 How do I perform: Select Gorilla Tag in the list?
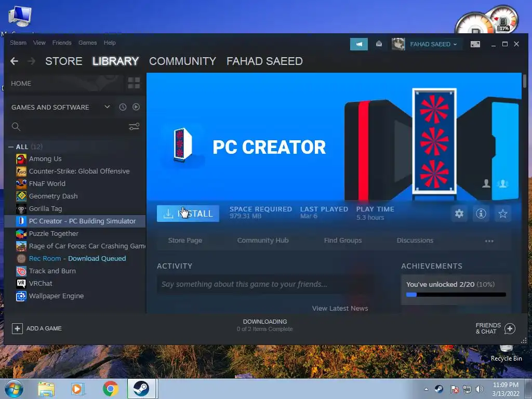pyautogui.click(x=75, y=209)
